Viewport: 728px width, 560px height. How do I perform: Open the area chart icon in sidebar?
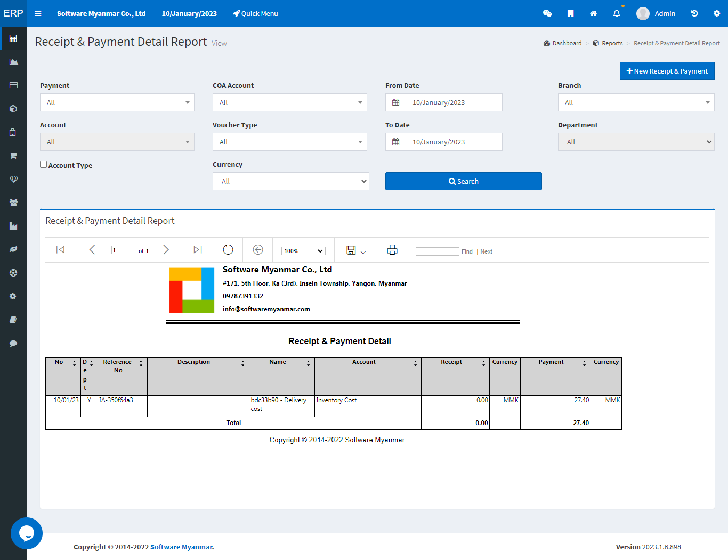pos(13,62)
